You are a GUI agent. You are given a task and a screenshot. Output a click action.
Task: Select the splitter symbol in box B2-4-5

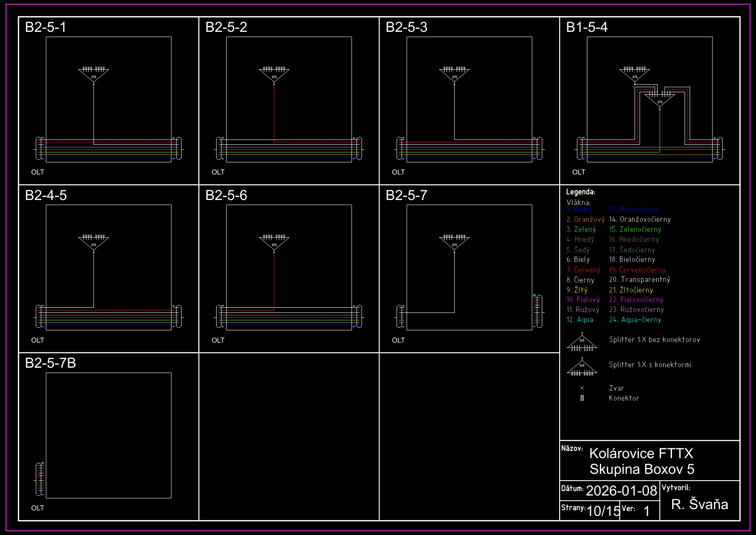(94, 242)
